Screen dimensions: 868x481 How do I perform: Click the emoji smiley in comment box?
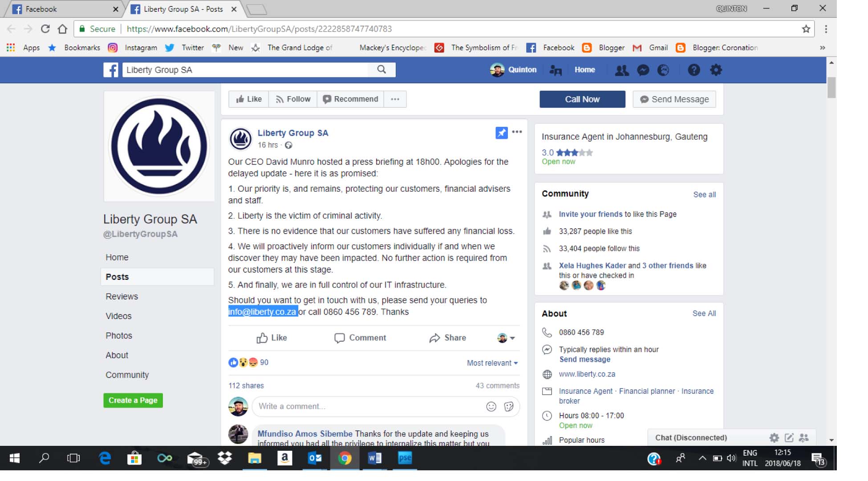491,406
